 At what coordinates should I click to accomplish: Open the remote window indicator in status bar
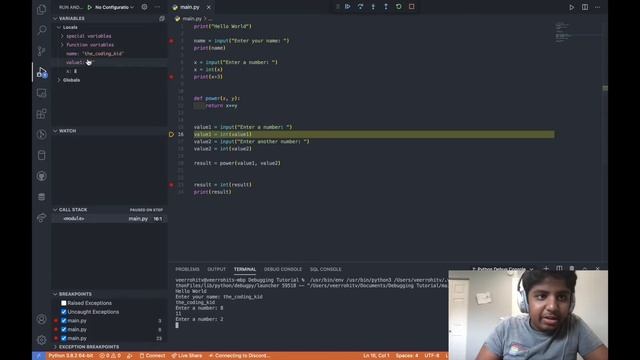[39, 356]
